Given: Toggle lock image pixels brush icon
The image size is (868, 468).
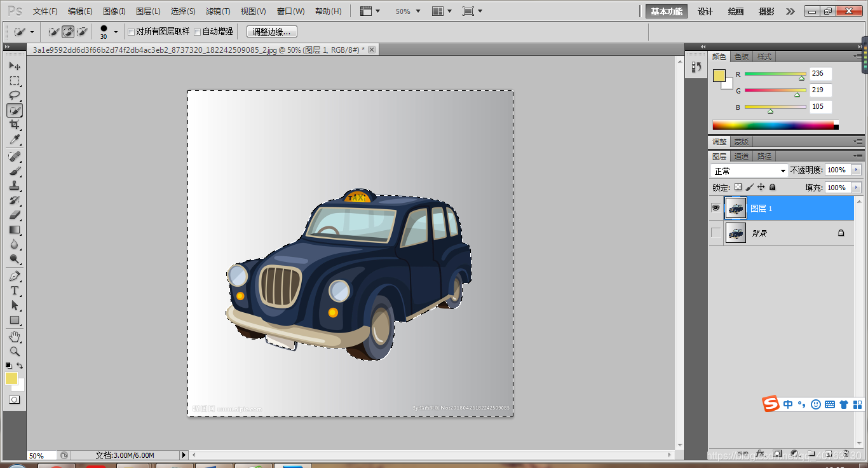Looking at the screenshot, I should point(749,188).
